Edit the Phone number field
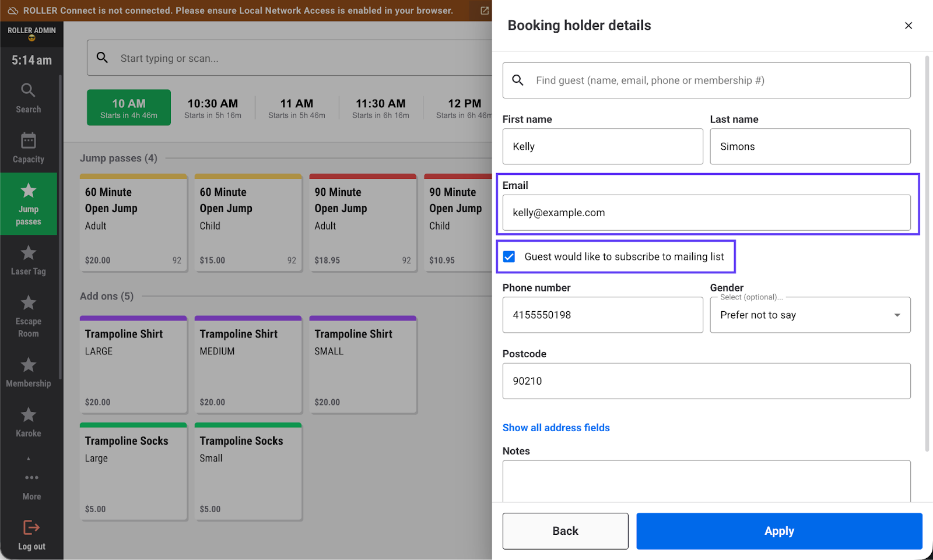This screenshot has width=933, height=560. 603,315
